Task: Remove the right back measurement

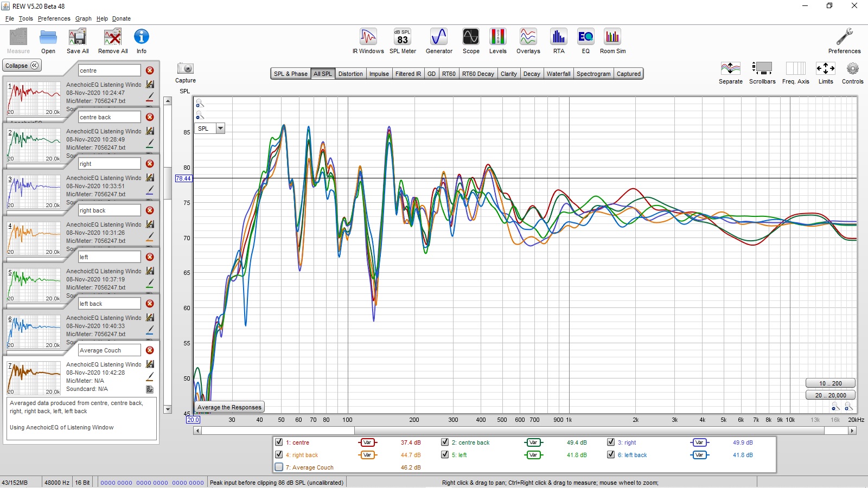Action: 150,210
